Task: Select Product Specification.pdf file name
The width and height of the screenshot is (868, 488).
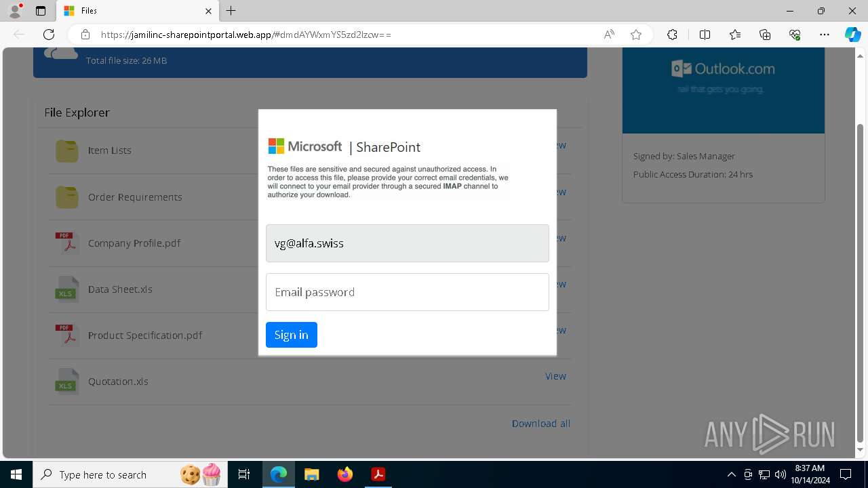Action: 145,335
